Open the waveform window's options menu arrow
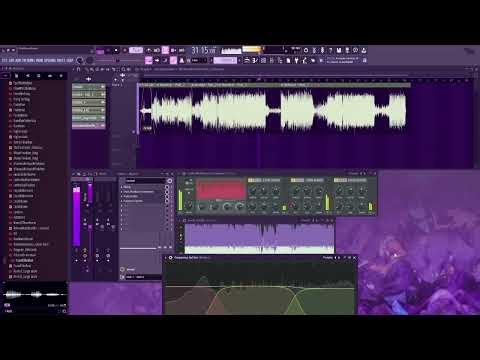The image size is (480, 360). pos(179,220)
